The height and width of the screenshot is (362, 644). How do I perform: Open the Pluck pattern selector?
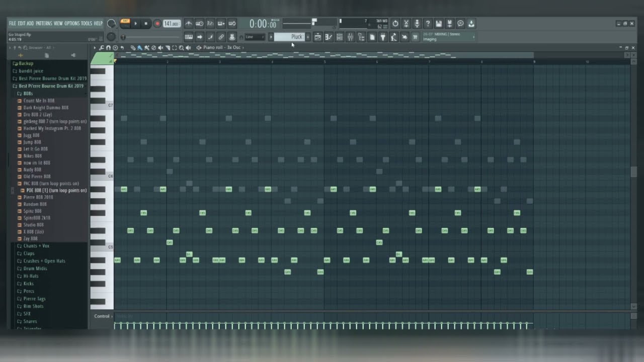[x=288, y=37]
